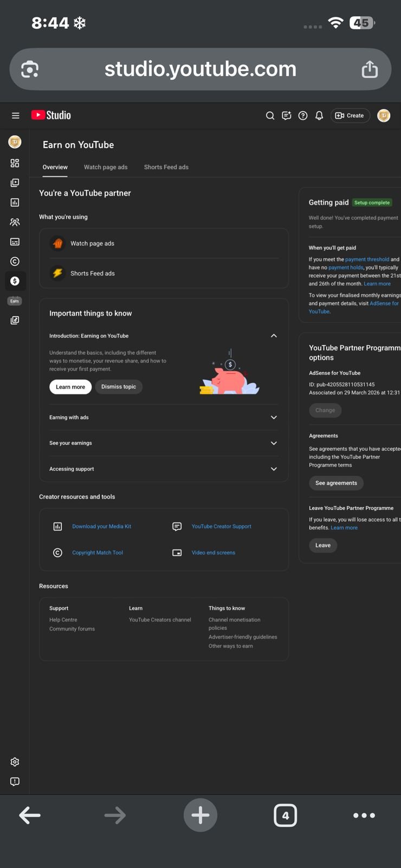The width and height of the screenshot is (401, 868).
Task: Click the See agreements button
Action: 336,483
